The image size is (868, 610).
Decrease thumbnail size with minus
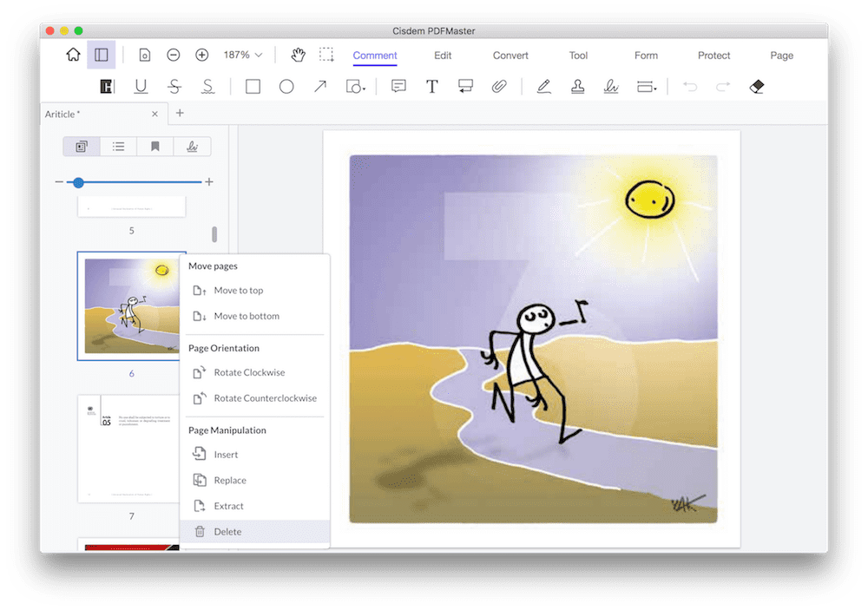coord(59,181)
